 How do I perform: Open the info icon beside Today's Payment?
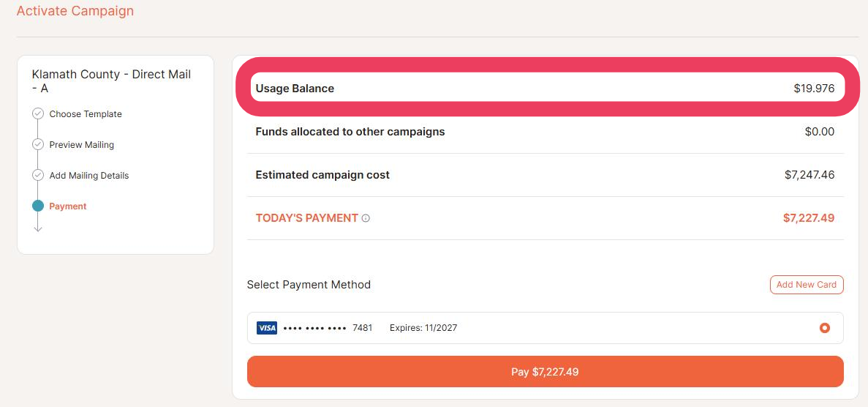pyautogui.click(x=366, y=218)
